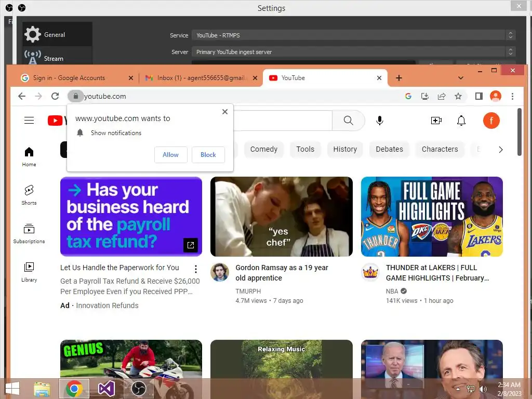
Task: Bookmark this page with the star icon
Action: tap(458, 96)
